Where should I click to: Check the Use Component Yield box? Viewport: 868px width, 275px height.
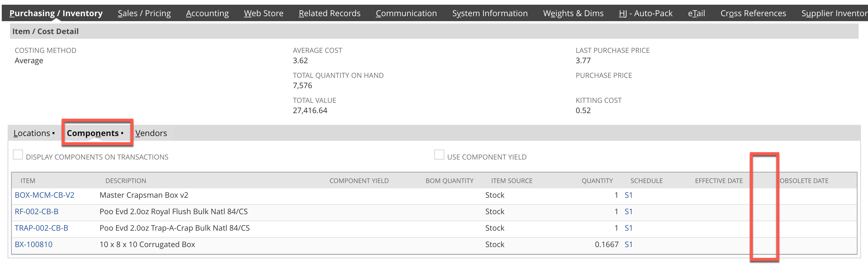439,154
